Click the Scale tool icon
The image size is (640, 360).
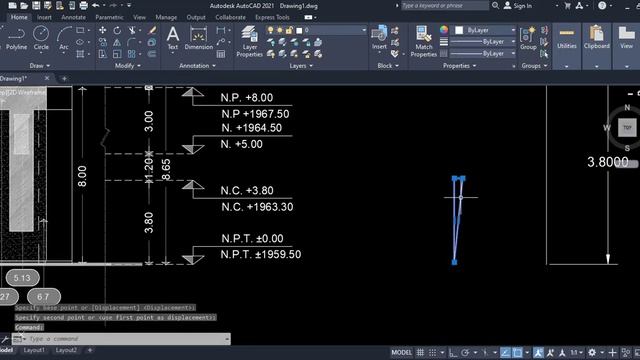point(117,54)
